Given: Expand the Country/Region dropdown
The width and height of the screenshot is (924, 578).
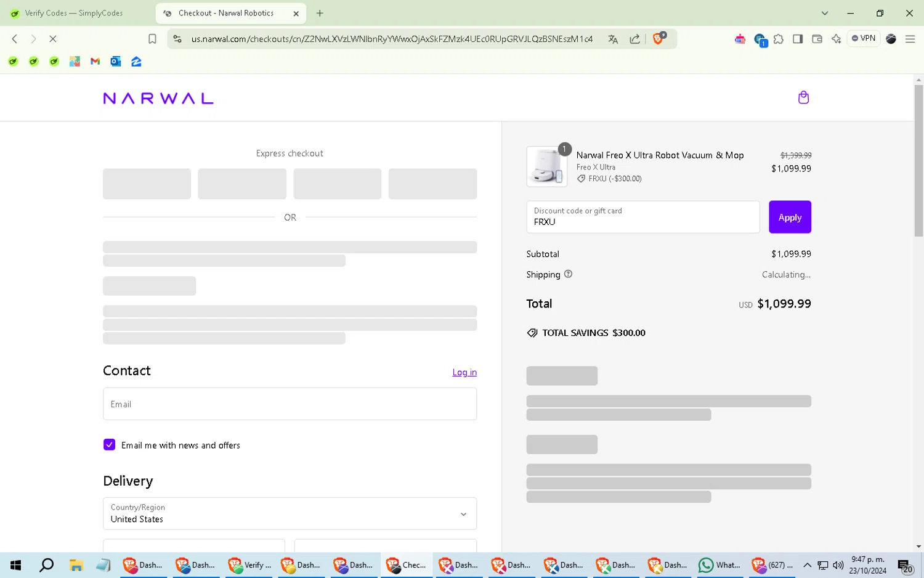Looking at the screenshot, I should coord(290,513).
